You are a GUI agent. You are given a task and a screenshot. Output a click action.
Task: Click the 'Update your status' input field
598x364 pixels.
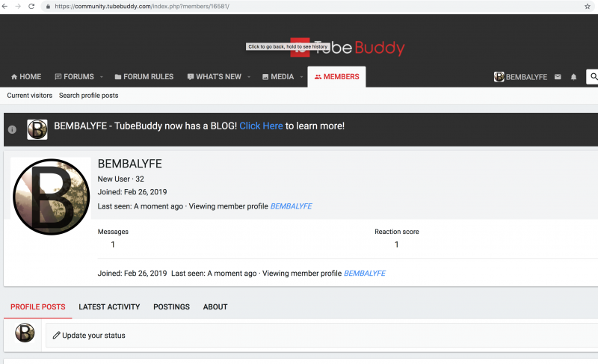(321, 336)
